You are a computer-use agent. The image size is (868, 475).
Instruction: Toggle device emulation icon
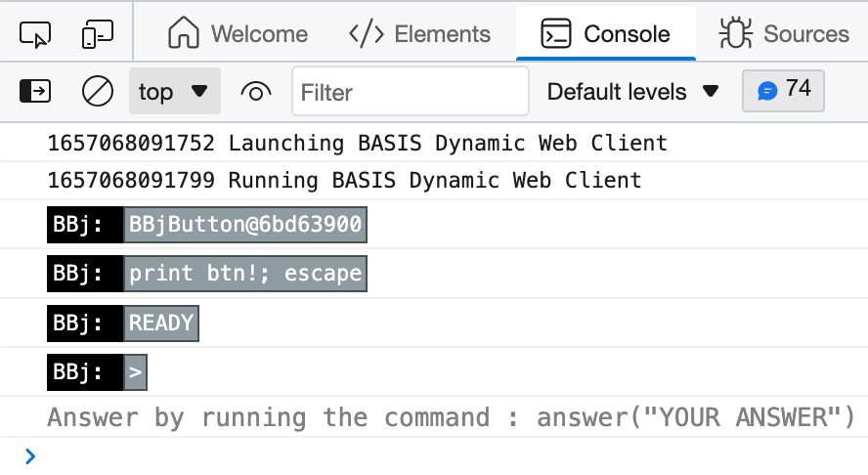click(x=97, y=34)
